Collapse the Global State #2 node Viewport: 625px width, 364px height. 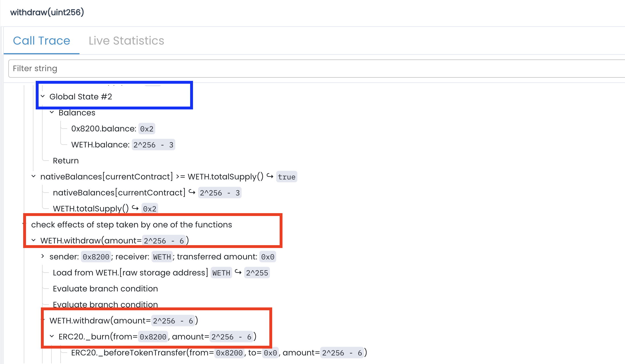(x=43, y=97)
